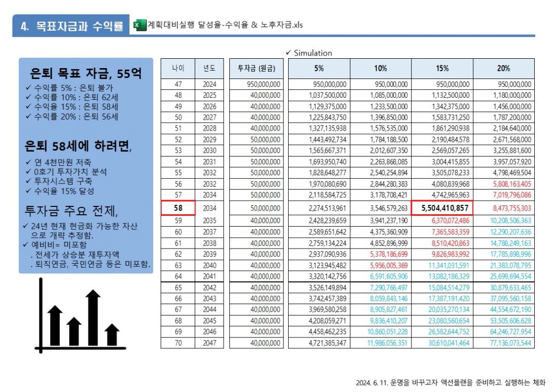The width and height of the screenshot is (555, 392).
Task: Select the bullet '연 4천만원 저축'
Action: [x=62, y=162]
